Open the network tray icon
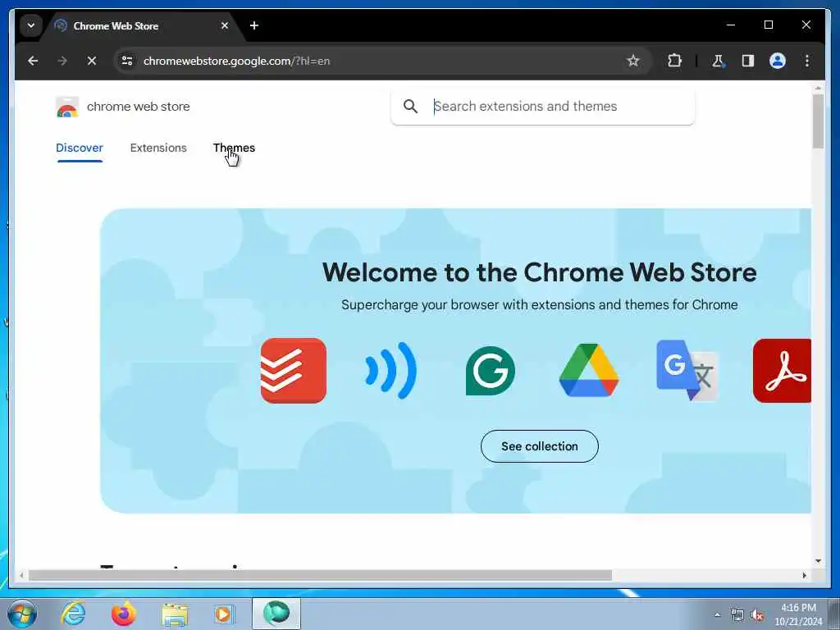The width and height of the screenshot is (840, 630). click(737, 614)
